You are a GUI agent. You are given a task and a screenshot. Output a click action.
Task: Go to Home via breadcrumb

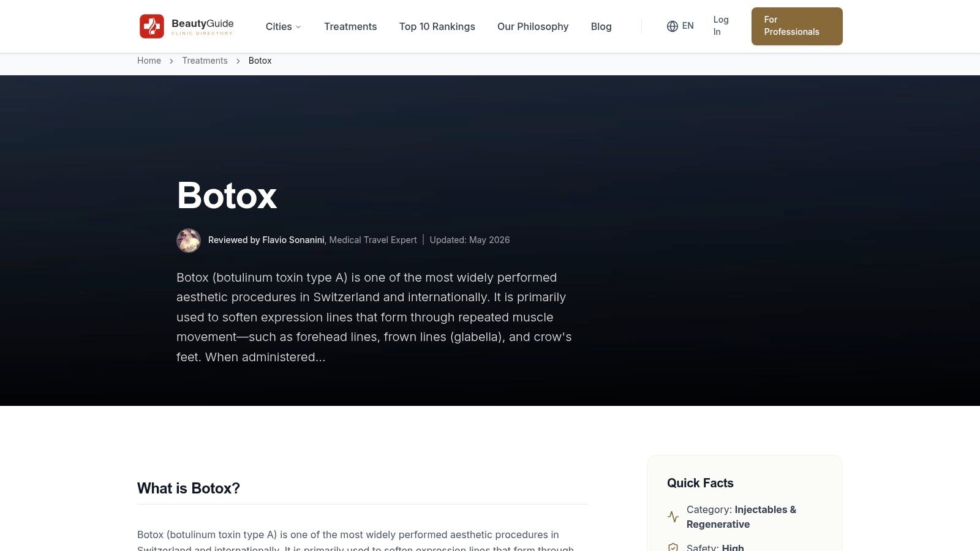149,61
